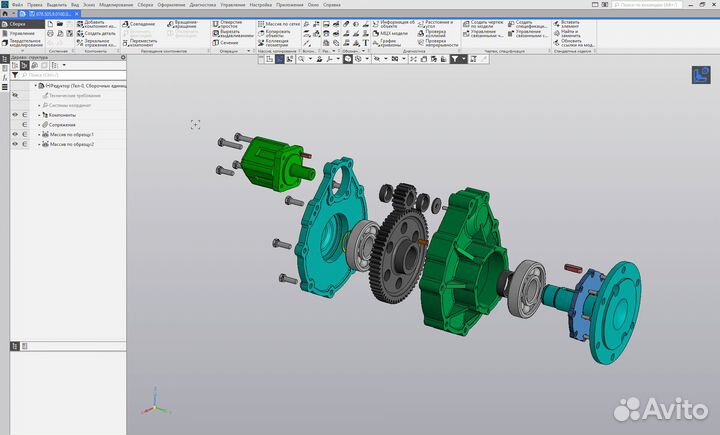Click Информация об объекте tool
The width and height of the screenshot is (720, 435).
394,24
